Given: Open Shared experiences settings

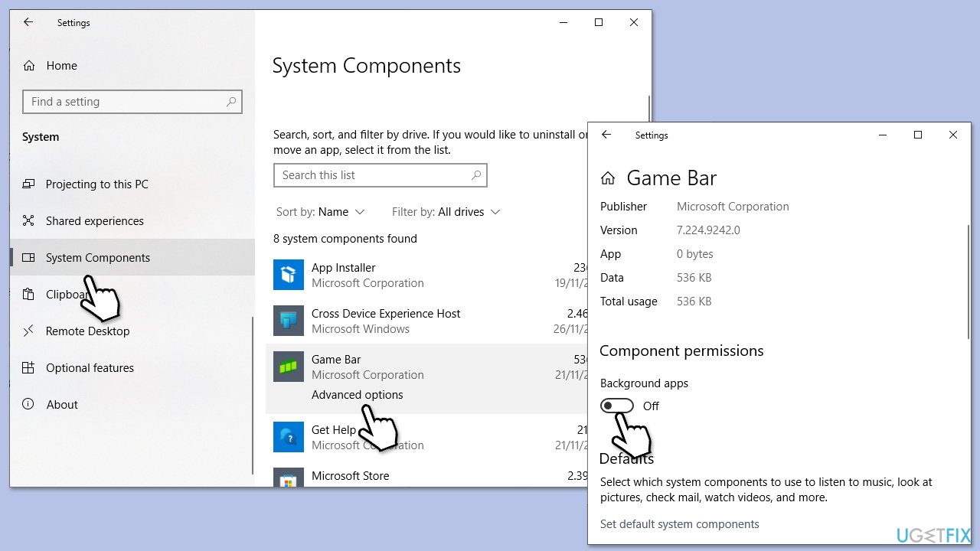Looking at the screenshot, I should pos(95,221).
